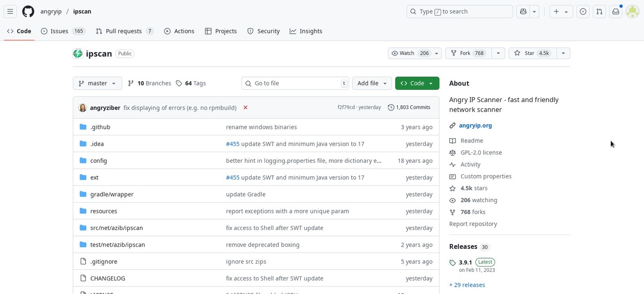This screenshot has width=644, height=294.
Task: Open the star lists dropdown arrow
Action: 563,53
